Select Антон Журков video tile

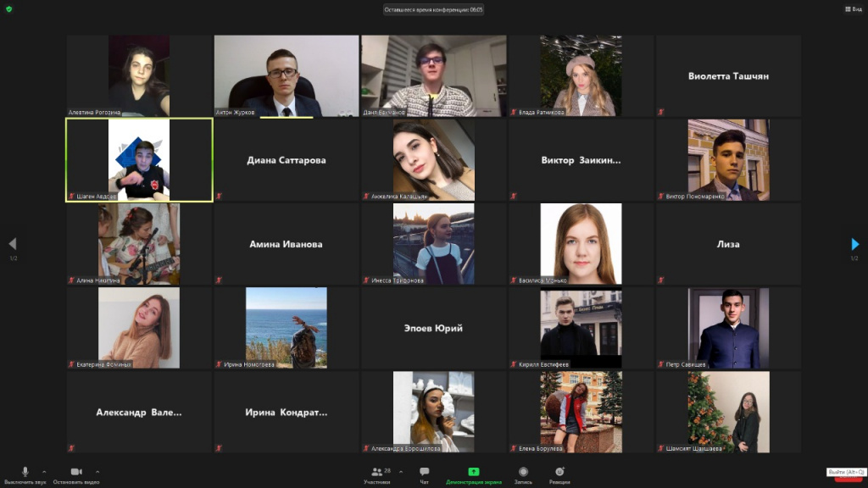pyautogui.click(x=287, y=75)
